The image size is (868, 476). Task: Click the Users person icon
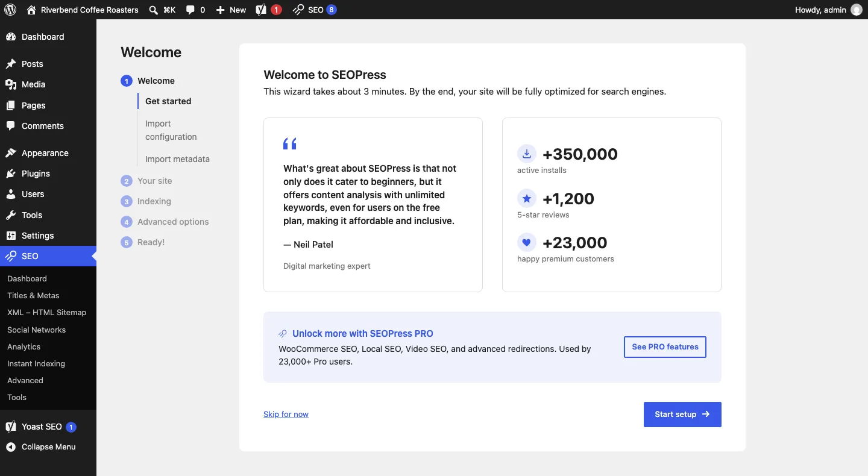11,194
